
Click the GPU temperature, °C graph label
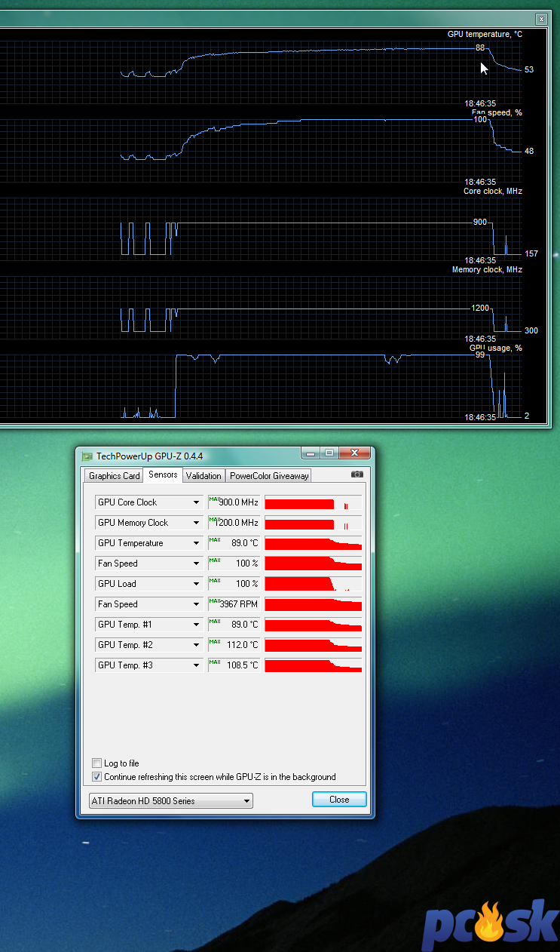pos(485,35)
